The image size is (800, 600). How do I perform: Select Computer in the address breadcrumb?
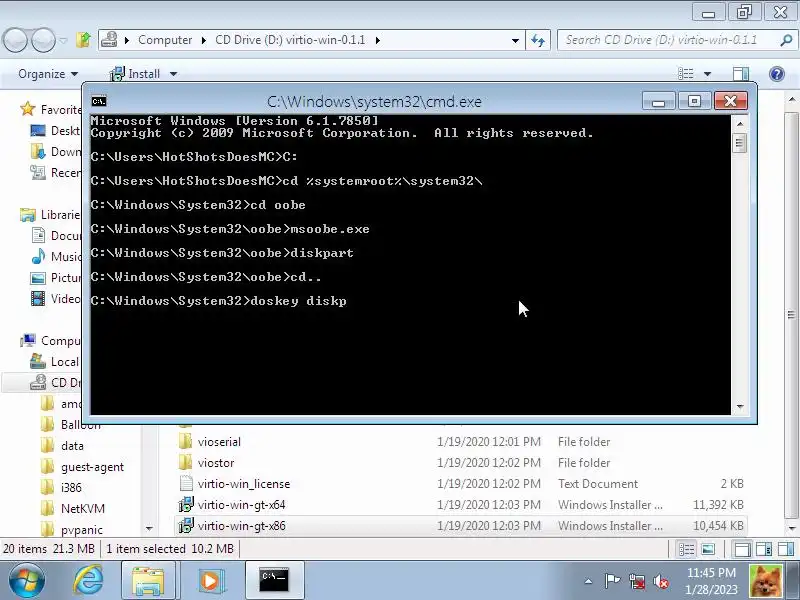[165, 40]
